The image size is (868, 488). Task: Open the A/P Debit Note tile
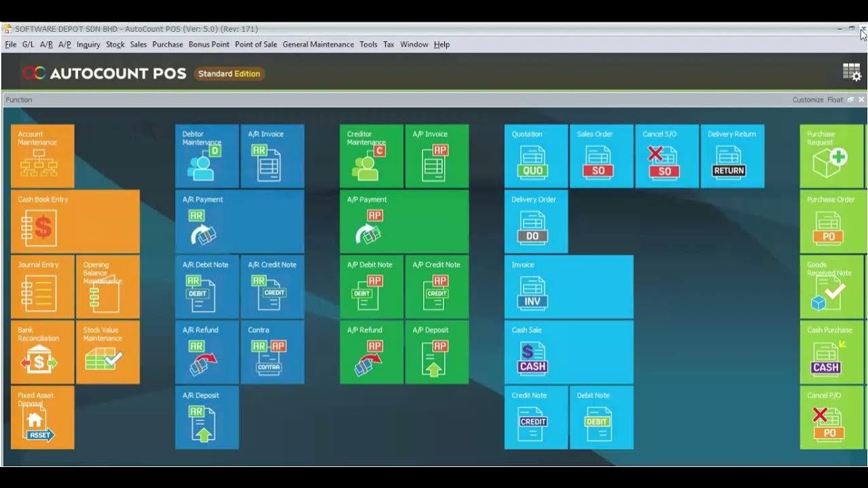coord(372,287)
